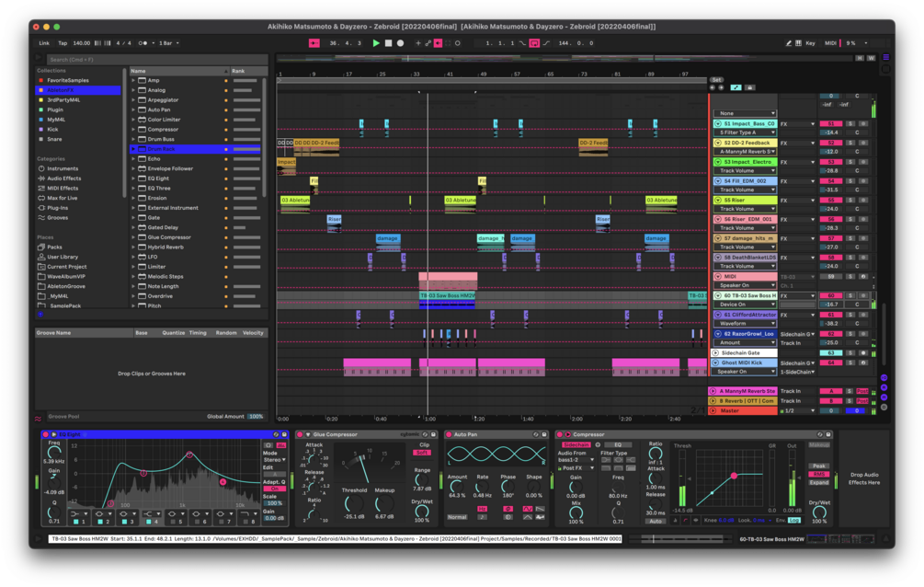Screen dimensions: 924x587
Task: Toggle the metronome icon
Action: (143, 43)
